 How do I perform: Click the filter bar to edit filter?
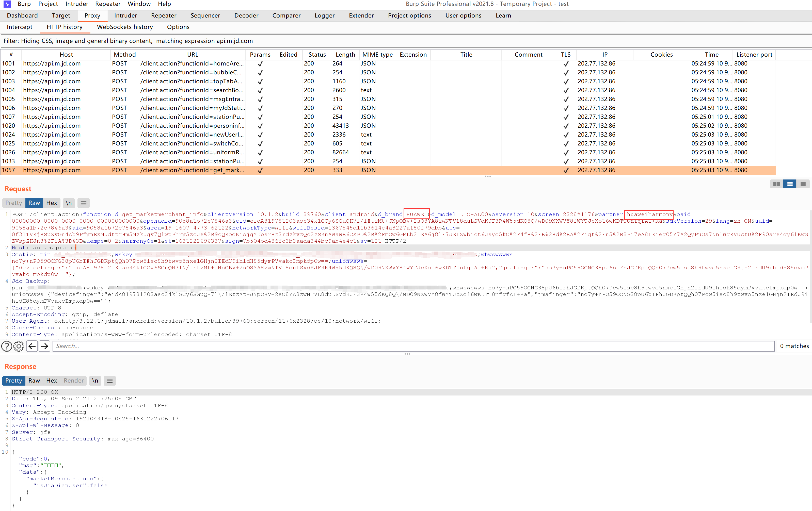pos(406,41)
